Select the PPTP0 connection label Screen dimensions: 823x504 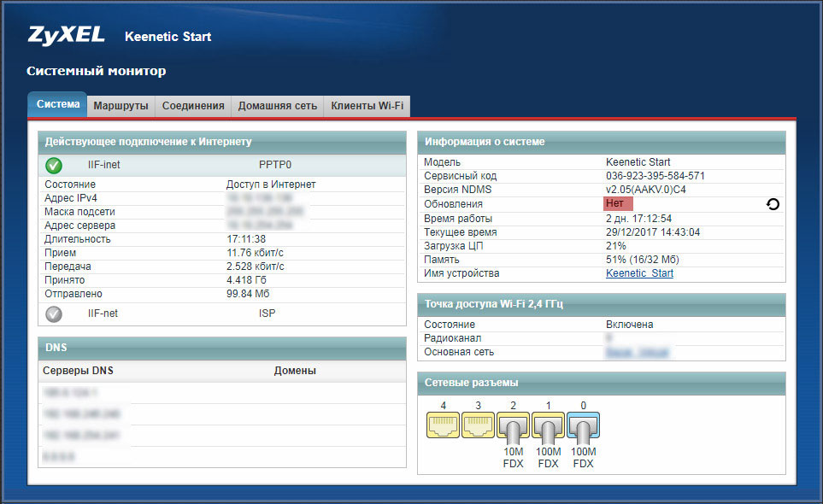(x=275, y=165)
